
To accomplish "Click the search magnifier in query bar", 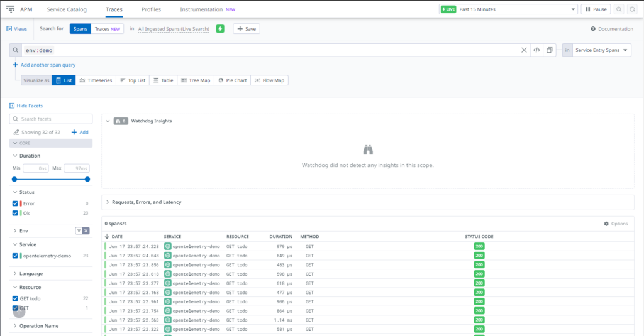I will pos(15,50).
